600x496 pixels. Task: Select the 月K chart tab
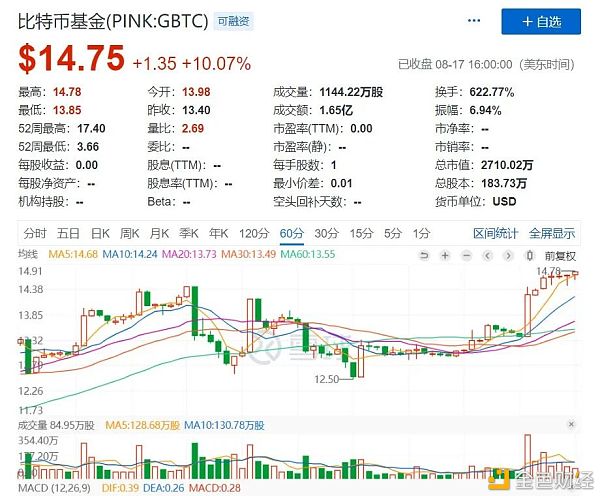(159, 233)
